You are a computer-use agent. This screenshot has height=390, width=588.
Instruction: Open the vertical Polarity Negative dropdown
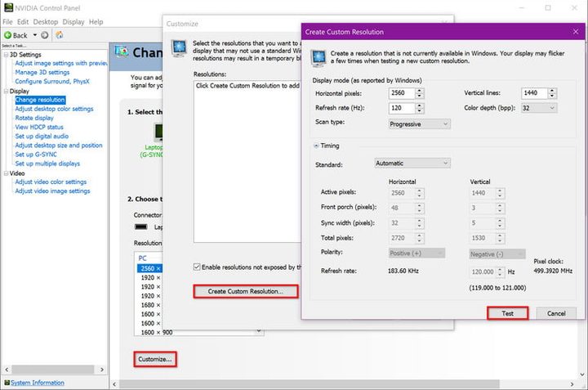click(497, 254)
